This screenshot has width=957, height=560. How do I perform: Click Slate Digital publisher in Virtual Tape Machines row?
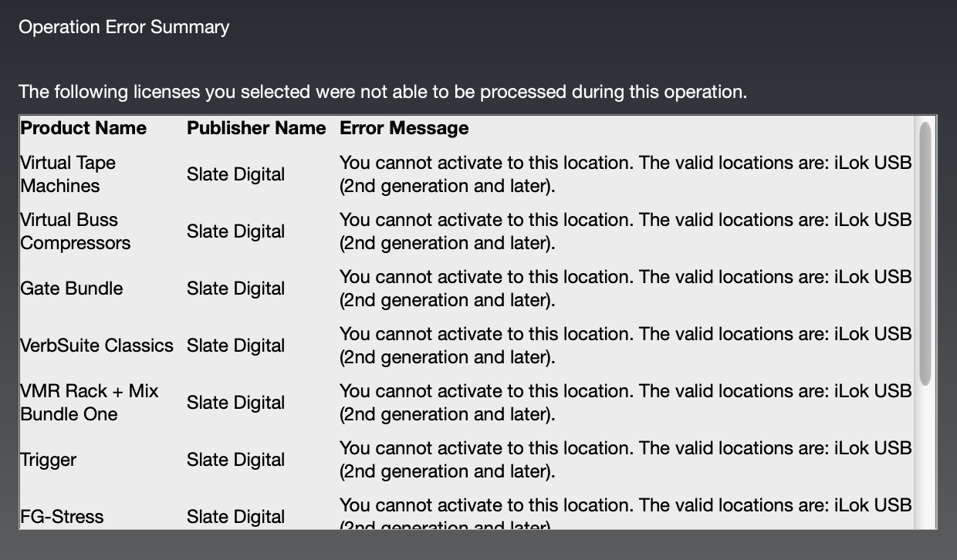[x=236, y=174]
